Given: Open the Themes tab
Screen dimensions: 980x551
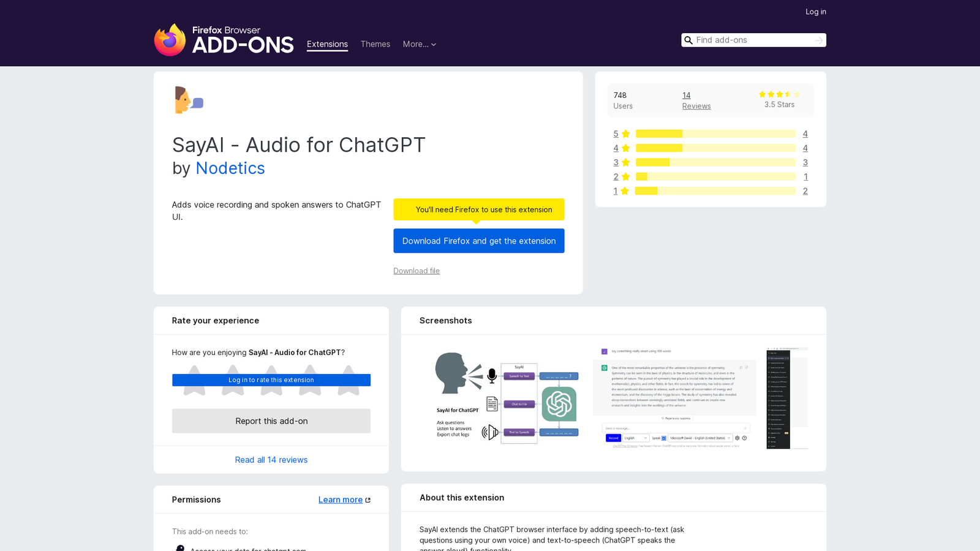Looking at the screenshot, I should [375, 44].
